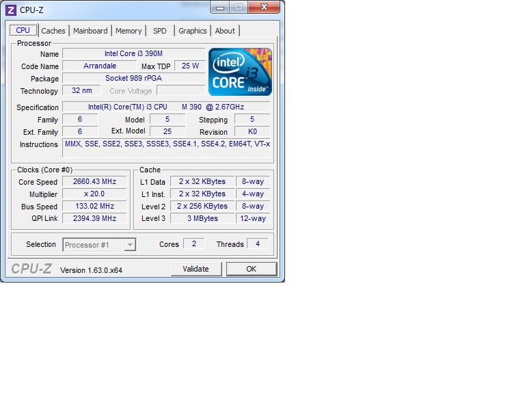Switch to the CPU tab
Image resolution: width=525 pixels, height=420 pixels.
(23, 30)
